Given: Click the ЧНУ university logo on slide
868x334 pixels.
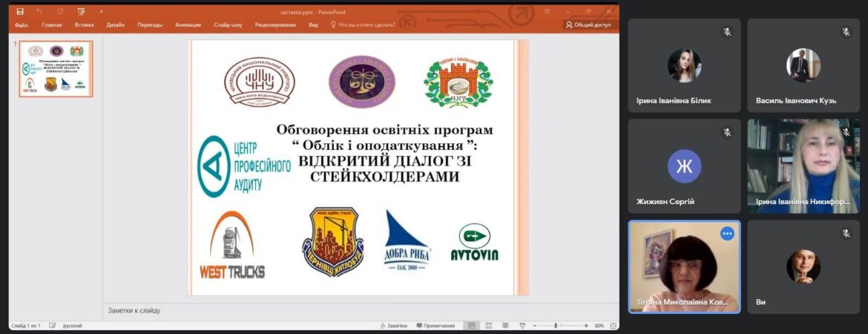Looking at the screenshot, I should 259,82.
